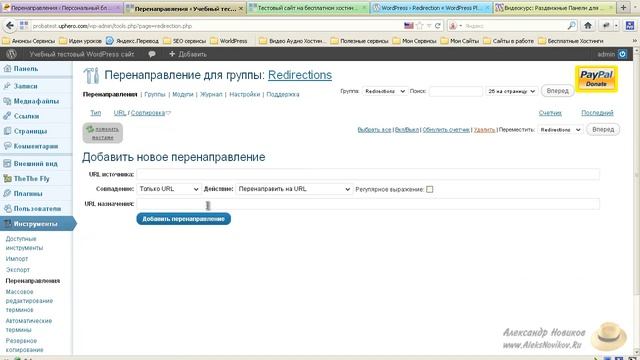Image resolution: width=640 pixels, height=360 pixels.
Task: Open the comments bubble in admin bar
Action: (152, 54)
